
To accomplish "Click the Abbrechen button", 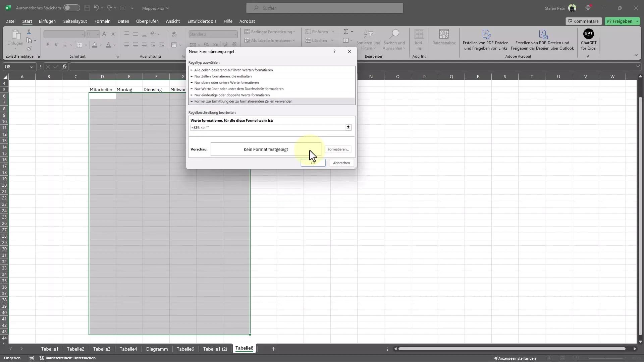I will [x=341, y=163].
